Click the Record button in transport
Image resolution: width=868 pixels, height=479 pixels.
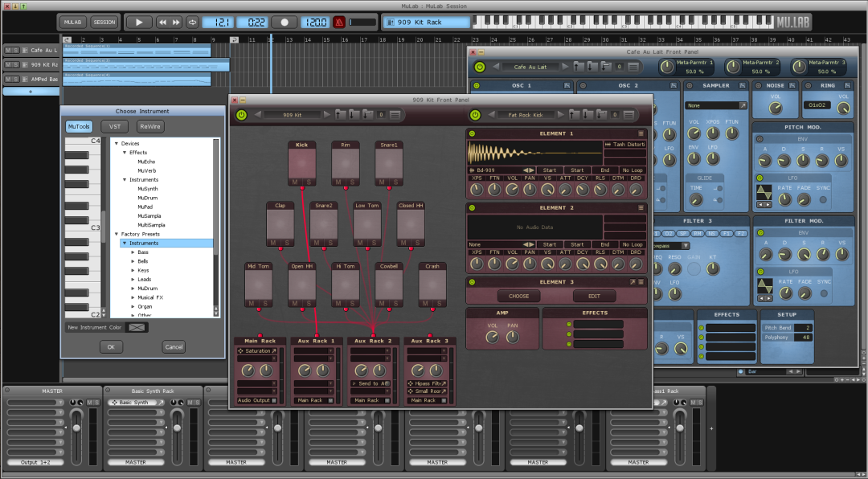click(284, 23)
